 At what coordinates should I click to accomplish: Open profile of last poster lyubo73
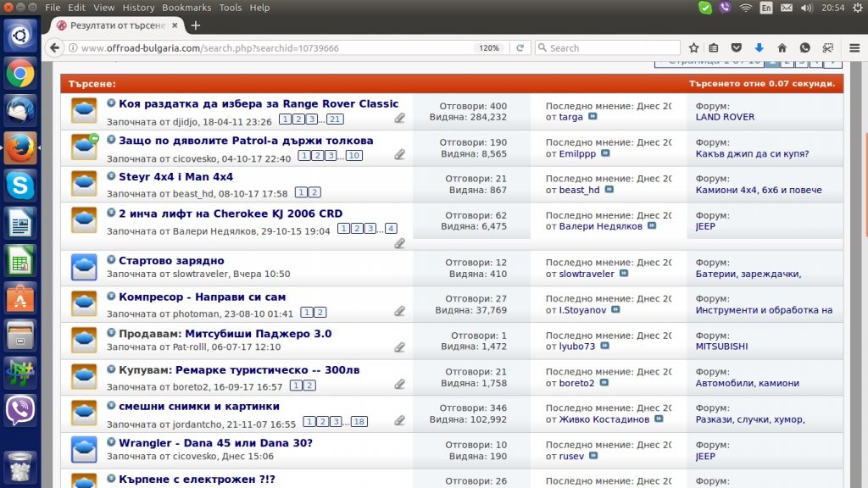click(x=577, y=347)
